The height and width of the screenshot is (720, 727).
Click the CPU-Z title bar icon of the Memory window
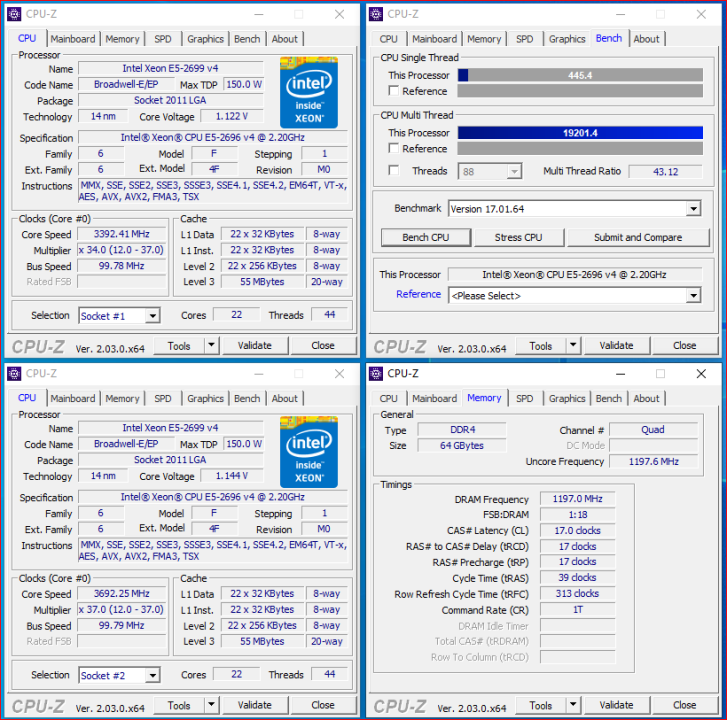click(x=377, y=373)
